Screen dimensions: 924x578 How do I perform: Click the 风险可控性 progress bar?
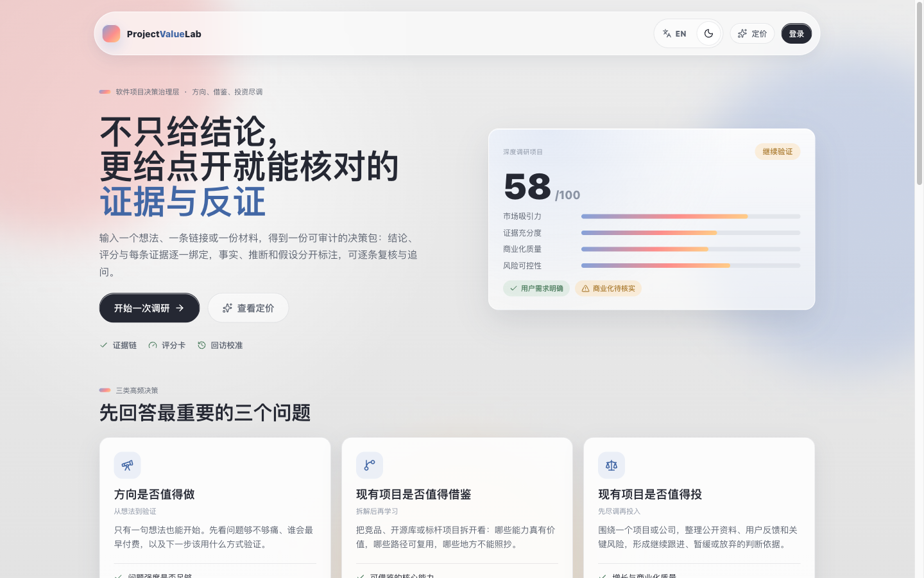pyautogui.click(x=690, y=265)
